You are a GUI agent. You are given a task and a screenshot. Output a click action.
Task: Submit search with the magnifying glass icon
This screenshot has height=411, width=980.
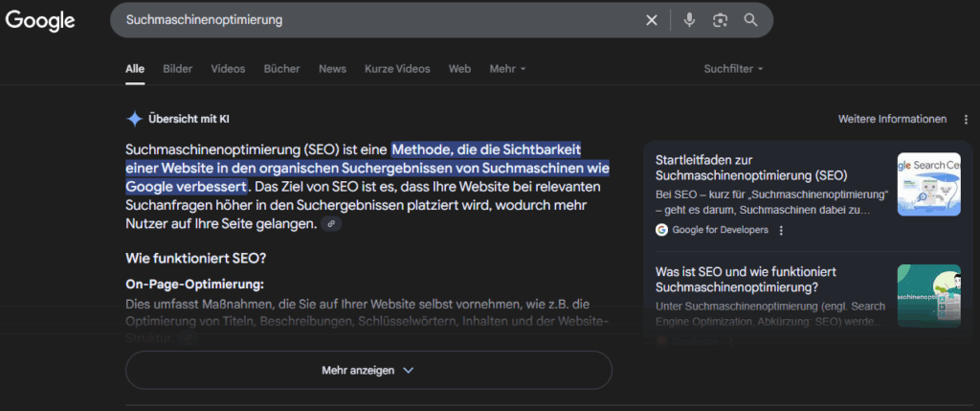[750, 20]
